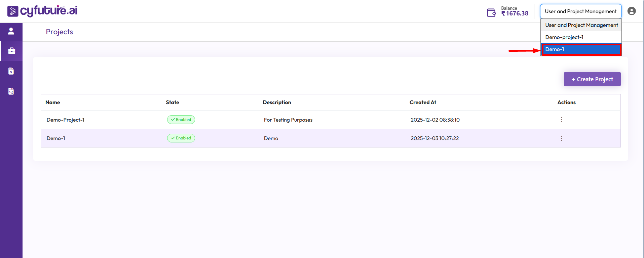Image resolution: width=644 pixels, height=258 pixels.
Task: Select User and Project Management option
Action: (581, 25)
